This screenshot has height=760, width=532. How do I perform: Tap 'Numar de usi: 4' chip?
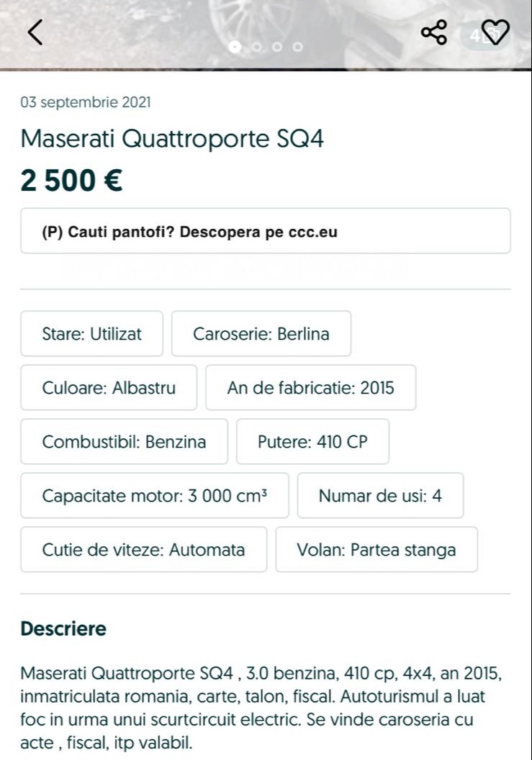coord(379,495)
